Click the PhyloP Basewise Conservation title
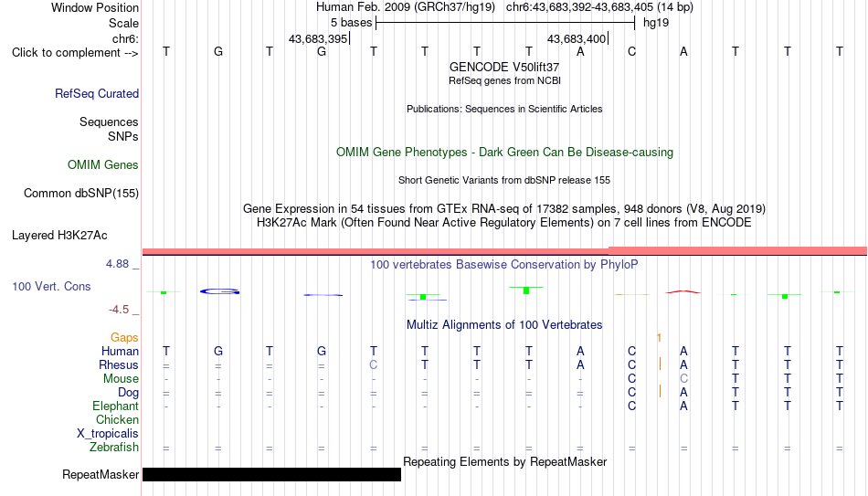Image resolution: width=868 pixels, height=496 pixels. tap(504, 265)
